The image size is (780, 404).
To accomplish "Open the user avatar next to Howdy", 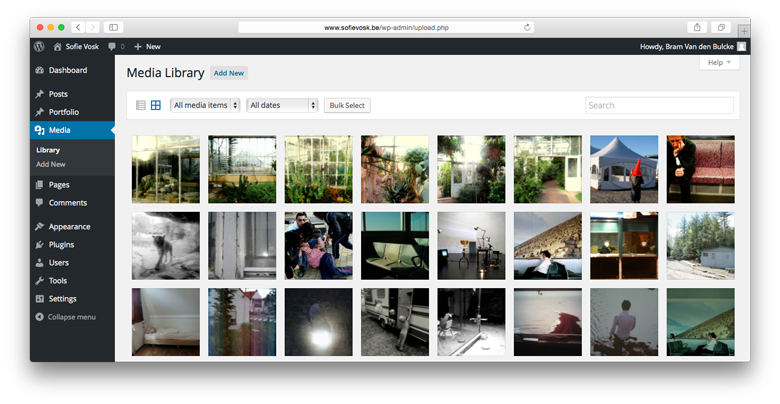I will pyautogui.click(x=741, y=46).
